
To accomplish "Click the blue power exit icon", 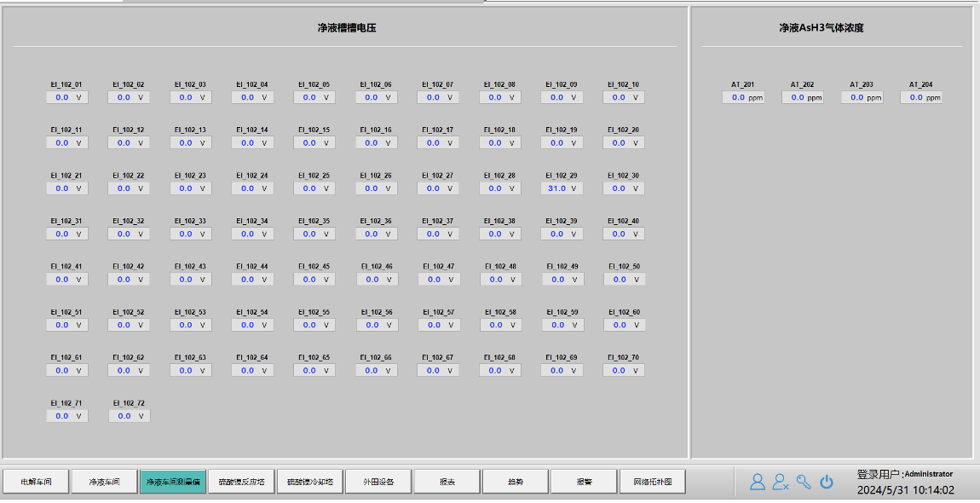I will 827,482.
